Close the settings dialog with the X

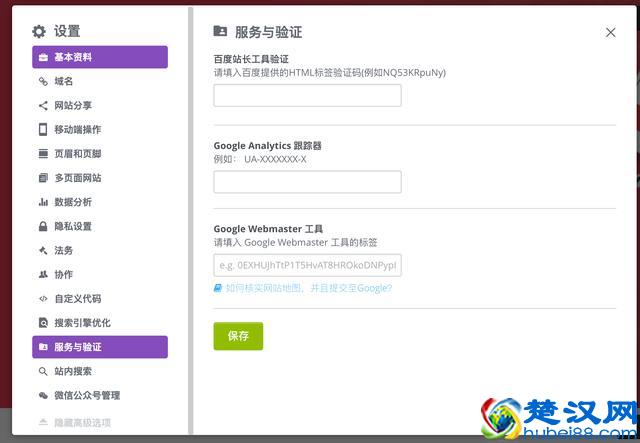pyautogui.click(x=611, y=32)
